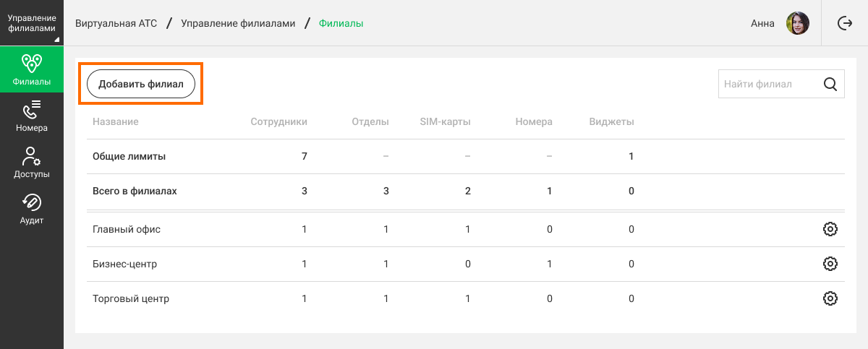Click the search magnifier icon
Image resolution: width=868 pixels, height=349 pixels.
pyautogui.click(x=830, y=84)
